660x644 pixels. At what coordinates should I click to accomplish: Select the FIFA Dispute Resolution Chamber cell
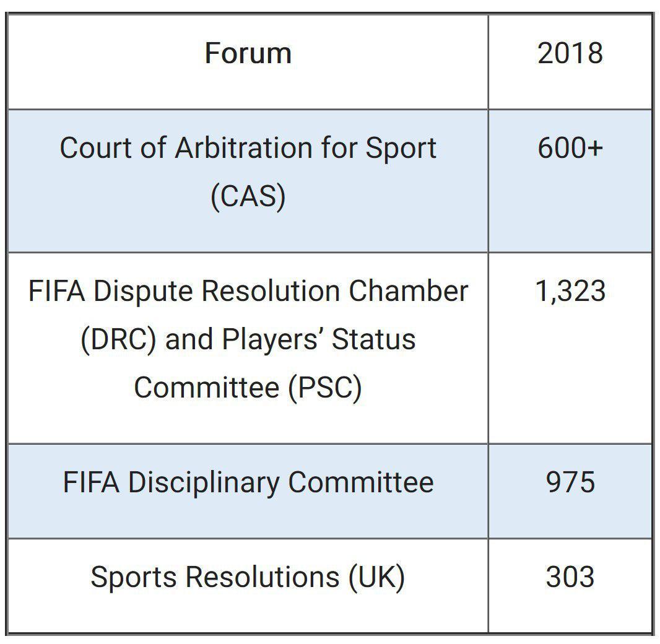pos(248,348)
